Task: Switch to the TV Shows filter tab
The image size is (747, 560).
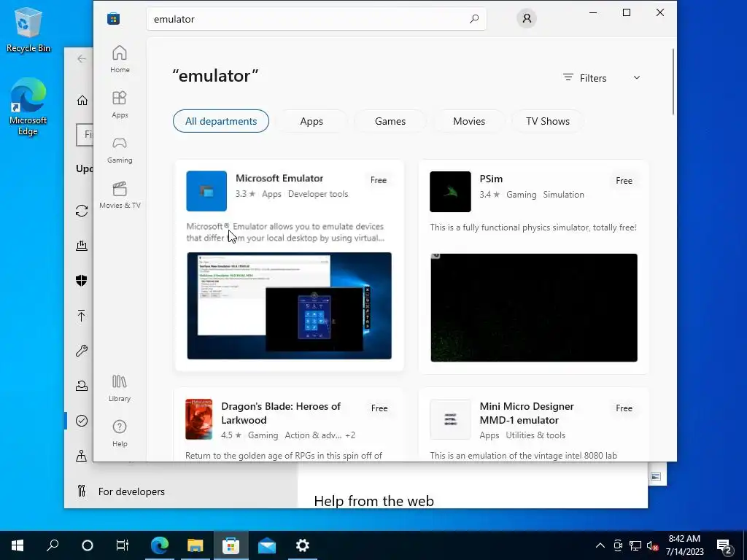Action: (548, 121)
